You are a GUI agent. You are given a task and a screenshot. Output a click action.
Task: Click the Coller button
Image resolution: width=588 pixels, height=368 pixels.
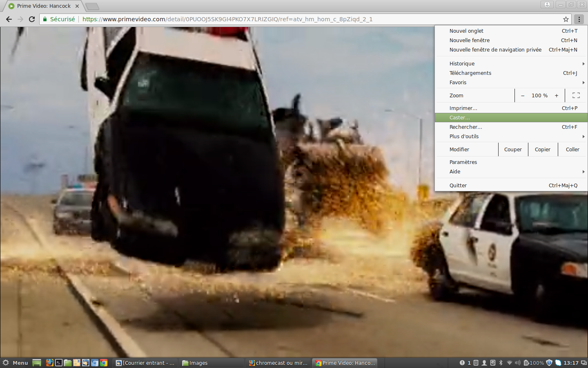pyautogui.click(x=572, y=149)
